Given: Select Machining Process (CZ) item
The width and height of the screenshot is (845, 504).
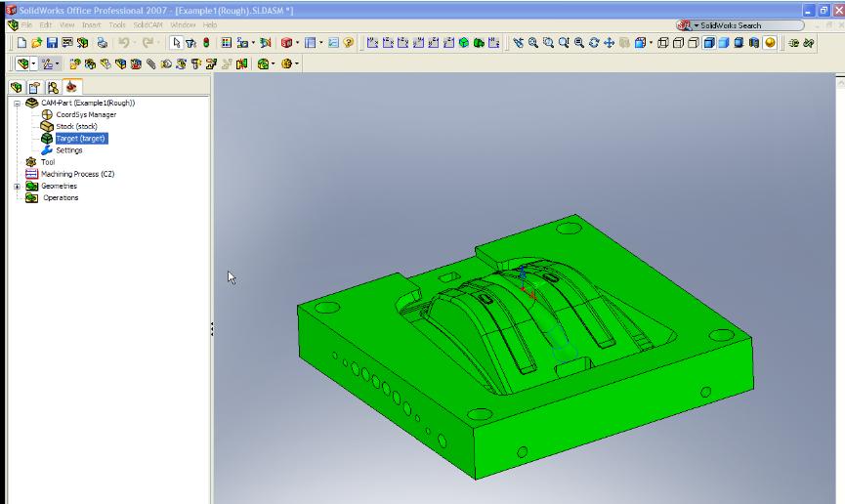Looking at the screenshot, I should point(77,174).
